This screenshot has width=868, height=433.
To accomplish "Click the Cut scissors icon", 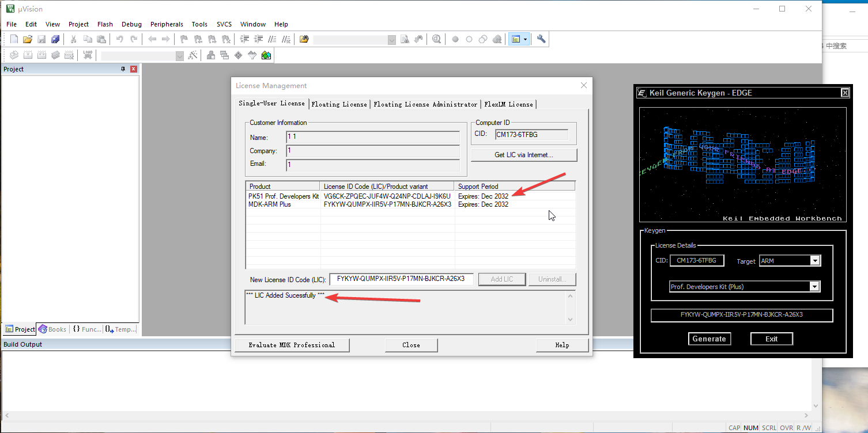I will point(74,39).
